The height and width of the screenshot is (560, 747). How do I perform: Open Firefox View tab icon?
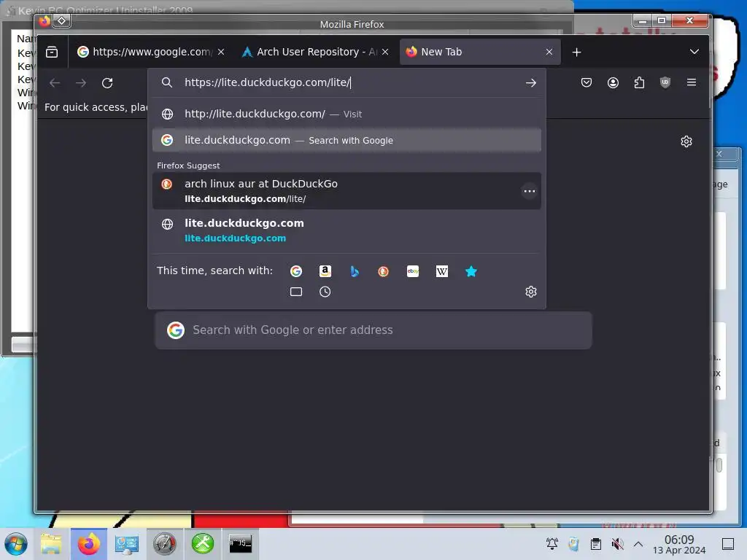[52, 52]
